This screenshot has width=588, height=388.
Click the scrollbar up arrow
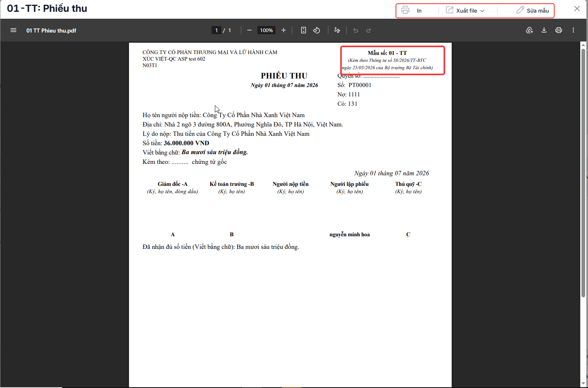tap(584, 45)
